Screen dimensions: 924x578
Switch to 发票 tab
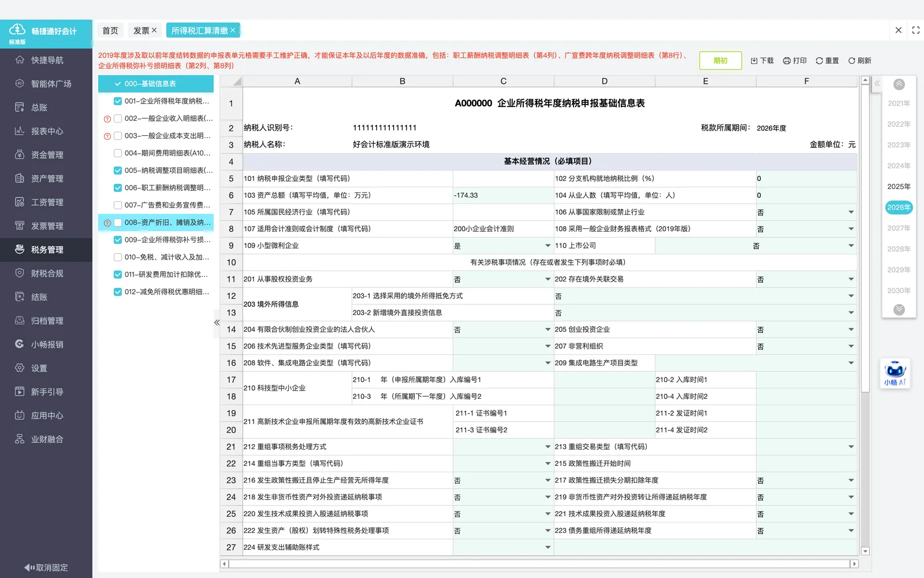point(145,31)
